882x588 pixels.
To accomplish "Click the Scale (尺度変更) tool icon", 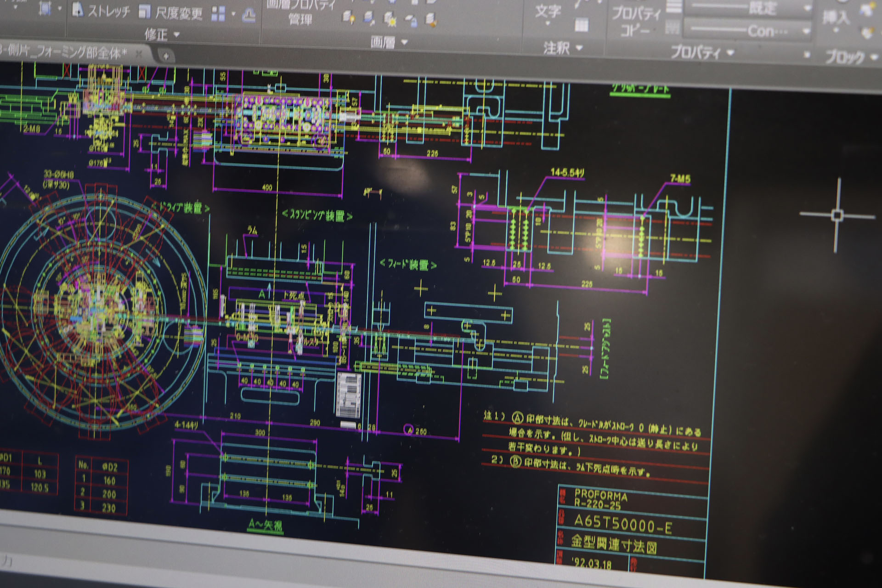I will click(145, 12).
